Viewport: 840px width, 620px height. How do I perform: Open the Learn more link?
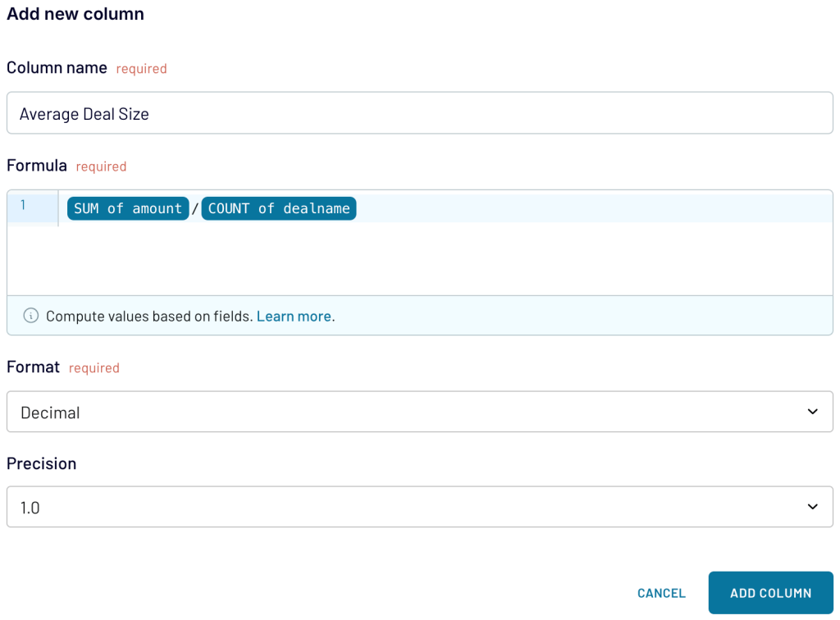(x=294, y=316)
